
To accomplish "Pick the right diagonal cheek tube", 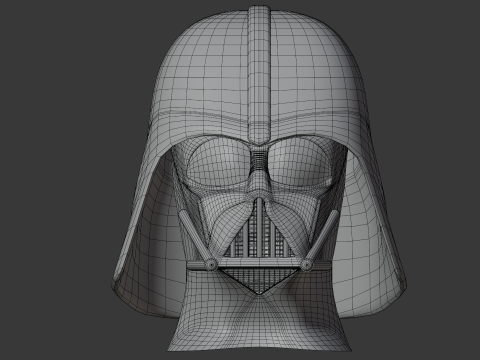I will pos(322,239).
